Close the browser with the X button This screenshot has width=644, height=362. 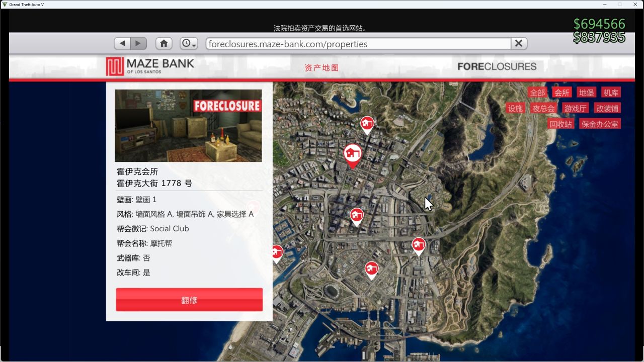point(519,43)
